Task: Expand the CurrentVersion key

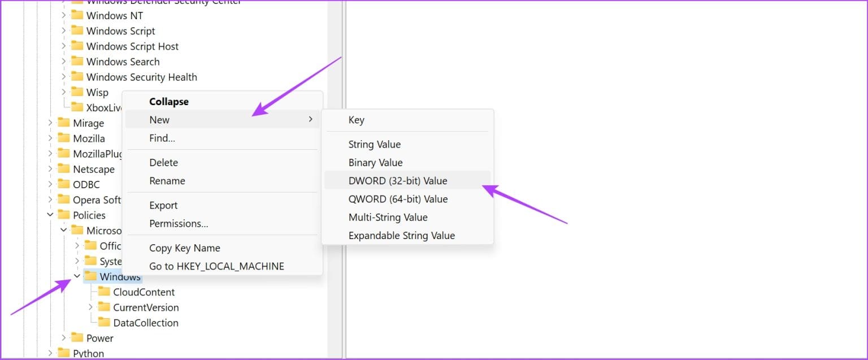Action: coord(91,307)
